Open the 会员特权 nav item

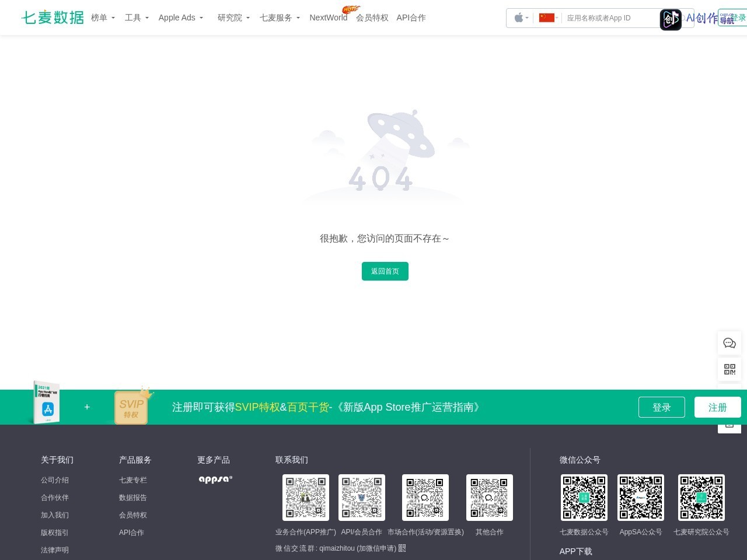[x=372, y=17]
